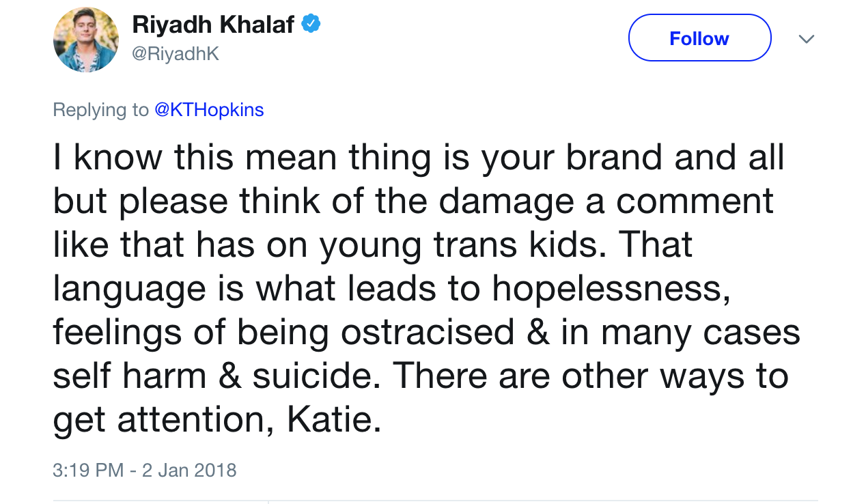The width and height of the screenshot is (866, 504).
Task: Click the 'Replying to' label
Action: 101,110
